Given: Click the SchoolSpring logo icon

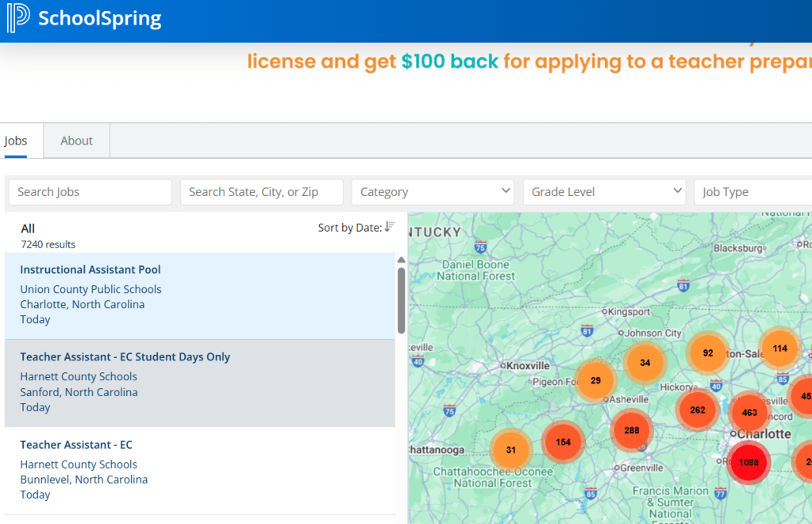Looking at the screenshot, I should 18,18.
